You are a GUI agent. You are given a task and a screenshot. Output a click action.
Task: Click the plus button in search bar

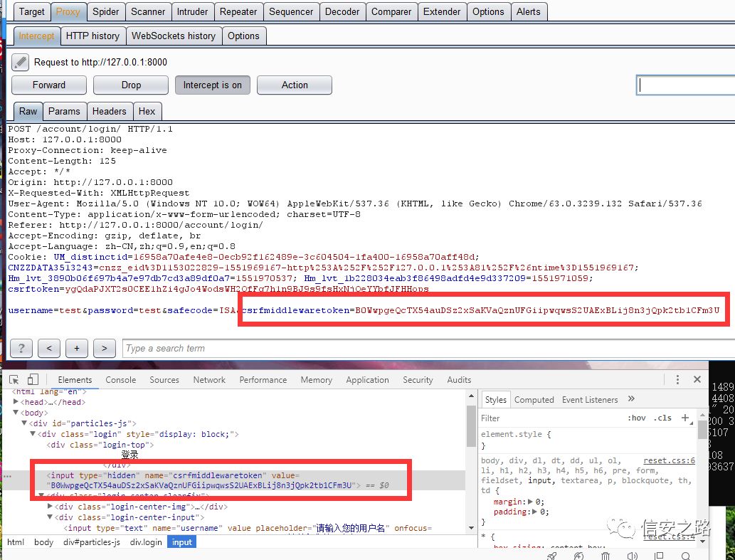click(x=77, y=348)
